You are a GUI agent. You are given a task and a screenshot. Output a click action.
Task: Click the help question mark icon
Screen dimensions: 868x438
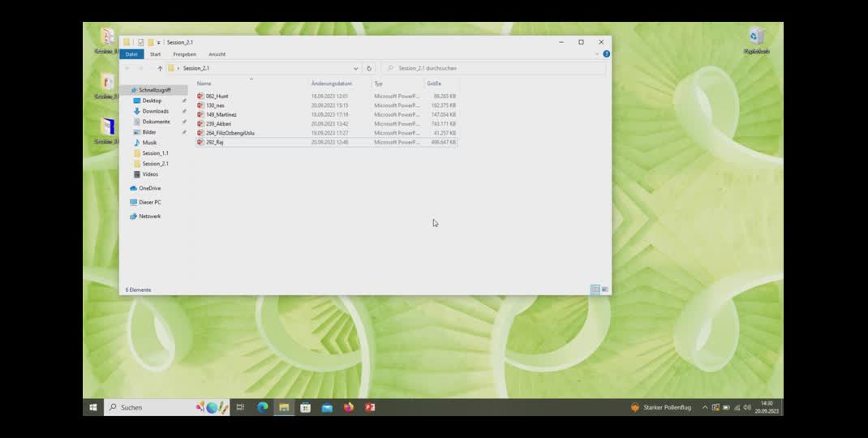[x=606, y=54]
